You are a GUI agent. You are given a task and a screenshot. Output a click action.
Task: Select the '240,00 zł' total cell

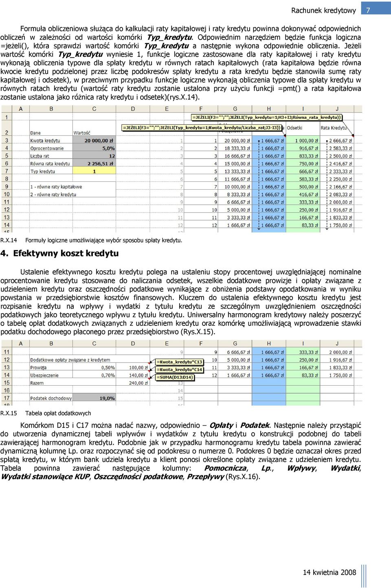(x=133, y=383)
